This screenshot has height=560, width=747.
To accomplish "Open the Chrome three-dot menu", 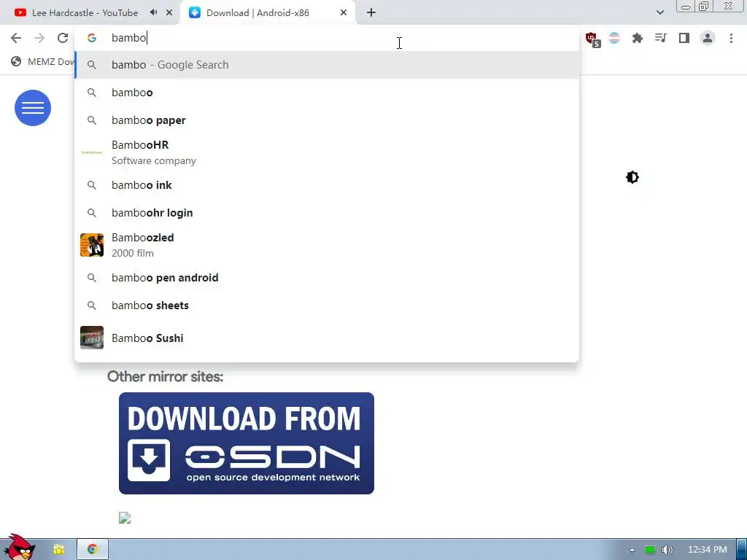I will coord(731,38).
